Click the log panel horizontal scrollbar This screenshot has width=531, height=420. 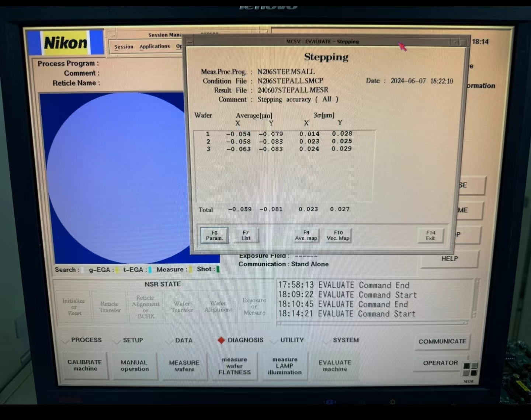click(372, 323)
